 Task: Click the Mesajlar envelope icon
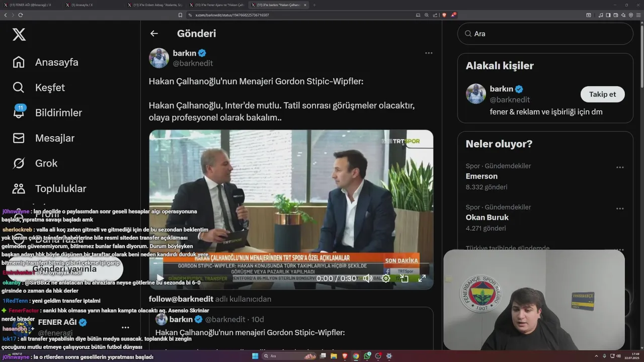coord(19,138)
